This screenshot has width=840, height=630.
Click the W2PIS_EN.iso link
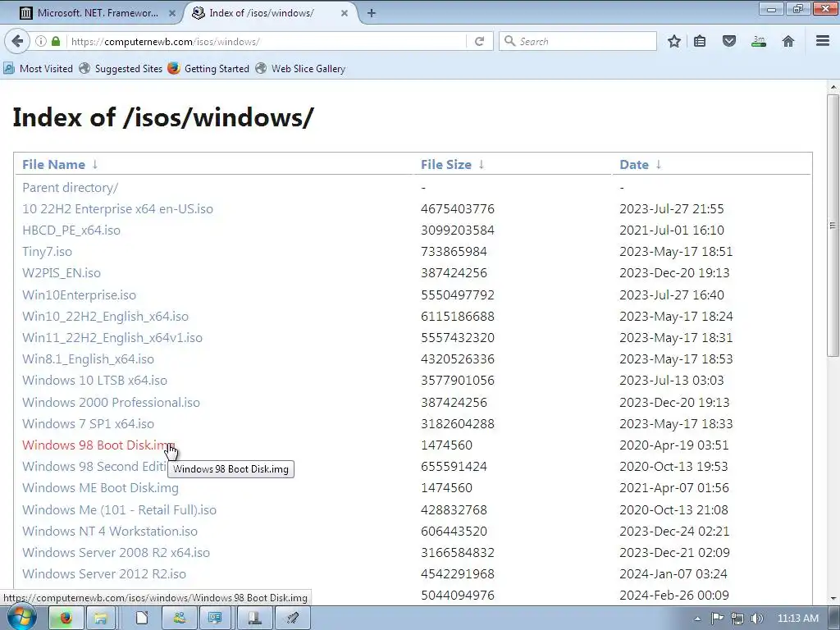[62, 273]
